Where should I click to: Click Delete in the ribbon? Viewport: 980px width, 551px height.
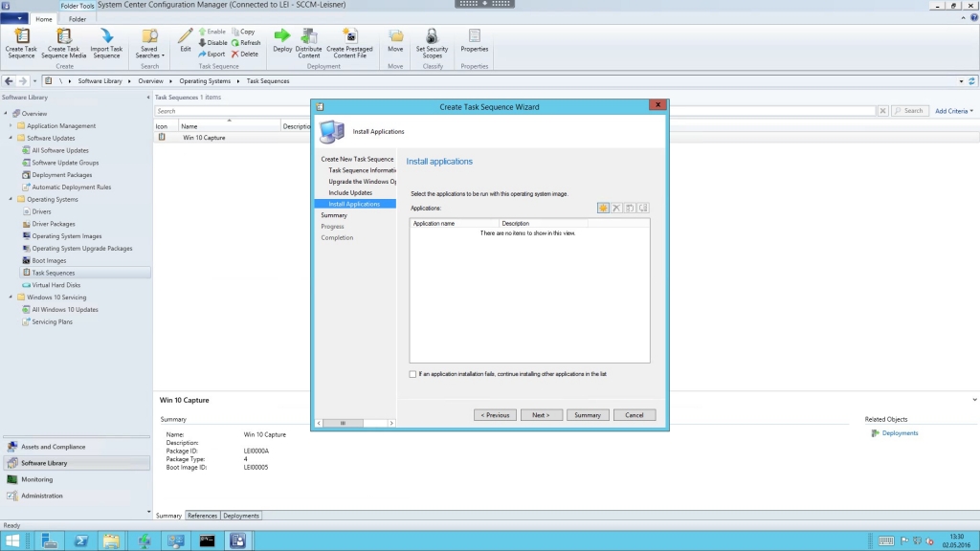pyautogui.click(x=245, y=54)
